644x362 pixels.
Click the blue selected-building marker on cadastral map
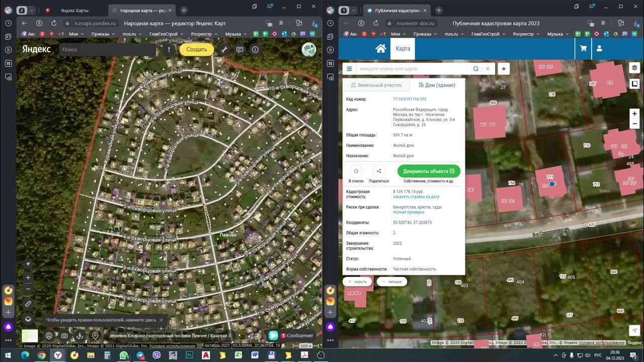pos(552,184)
